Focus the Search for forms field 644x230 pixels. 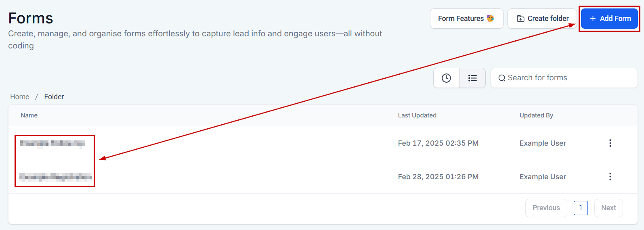point(564,78)
